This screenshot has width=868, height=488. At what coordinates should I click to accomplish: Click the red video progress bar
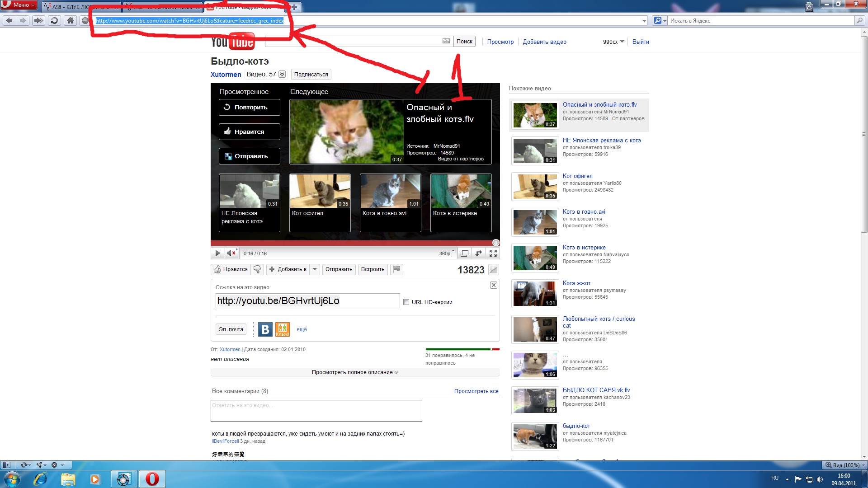pyautogui.click(x=353, y=243)
